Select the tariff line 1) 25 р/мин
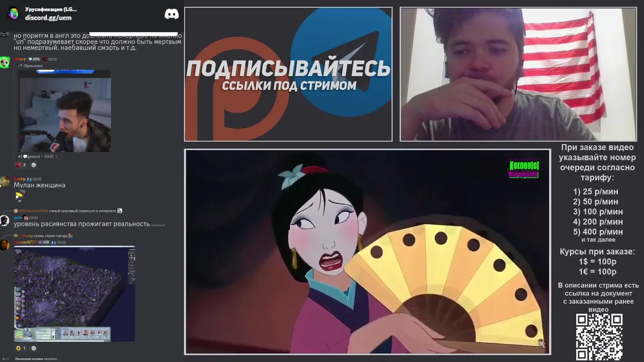The height and width of the screenshot is (362, 644). click(596, 192)
